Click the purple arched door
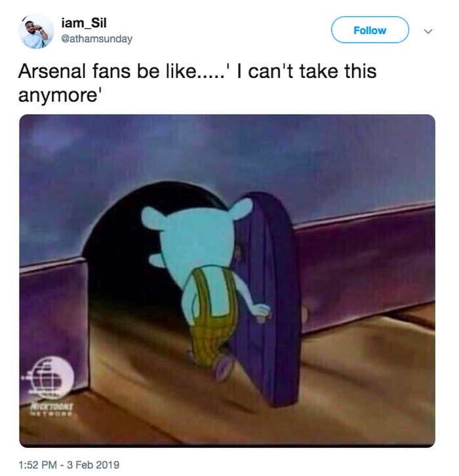This screenshot has height=476, width=459. [267, 299]
